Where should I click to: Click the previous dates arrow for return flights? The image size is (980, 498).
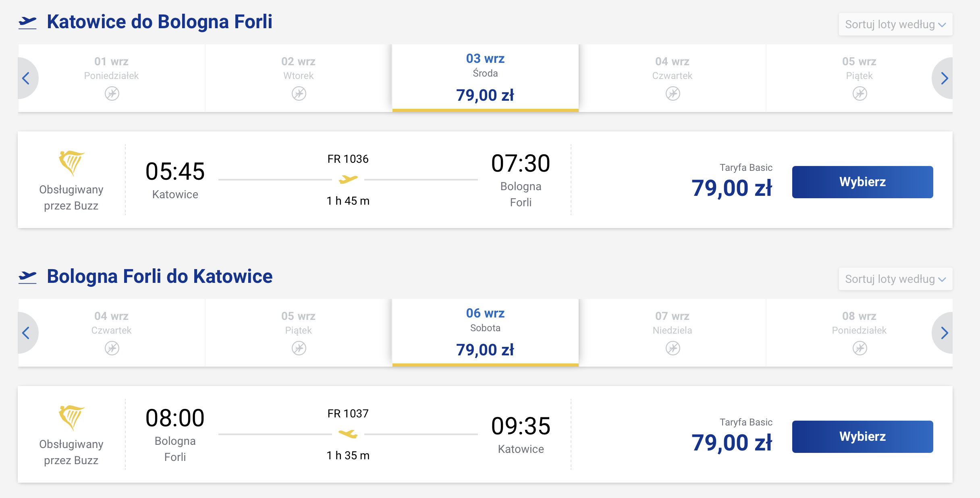pyautogui.click(x=27, y=333)
